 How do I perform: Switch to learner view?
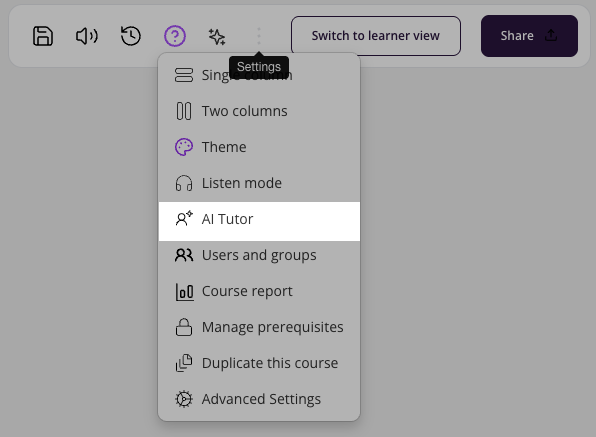pyautogui.click(x=376, y=36)
